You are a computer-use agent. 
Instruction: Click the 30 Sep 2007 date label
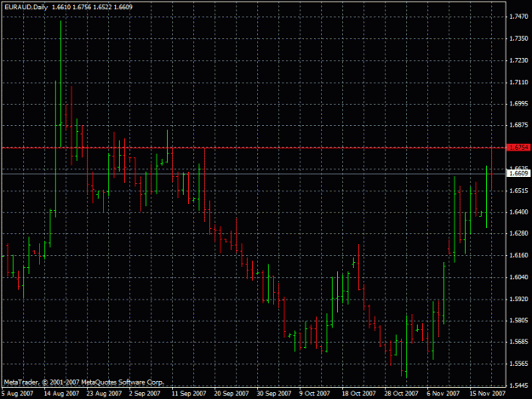[274, 393]
